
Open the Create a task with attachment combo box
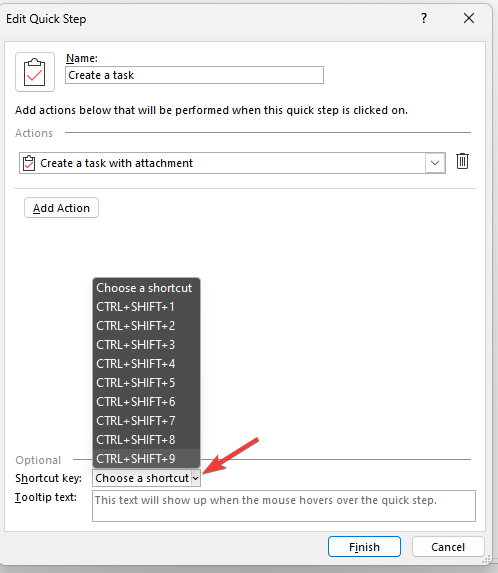(232, 163)
